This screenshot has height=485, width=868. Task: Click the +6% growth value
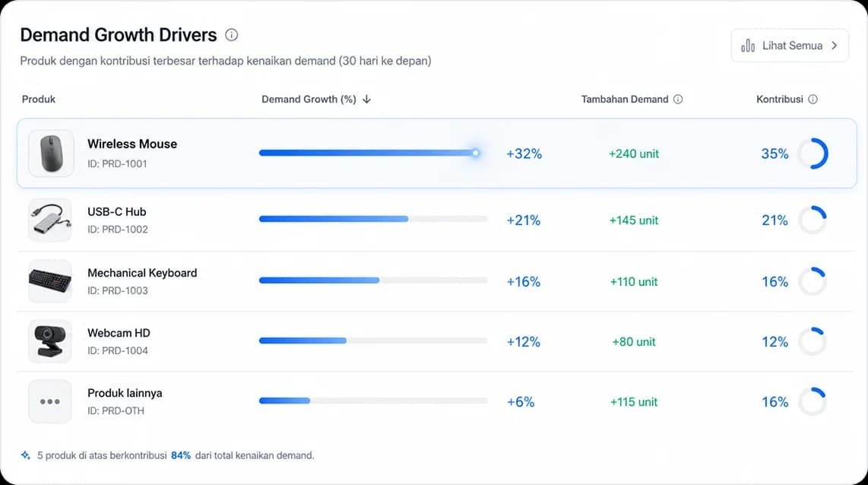point(521,401)
